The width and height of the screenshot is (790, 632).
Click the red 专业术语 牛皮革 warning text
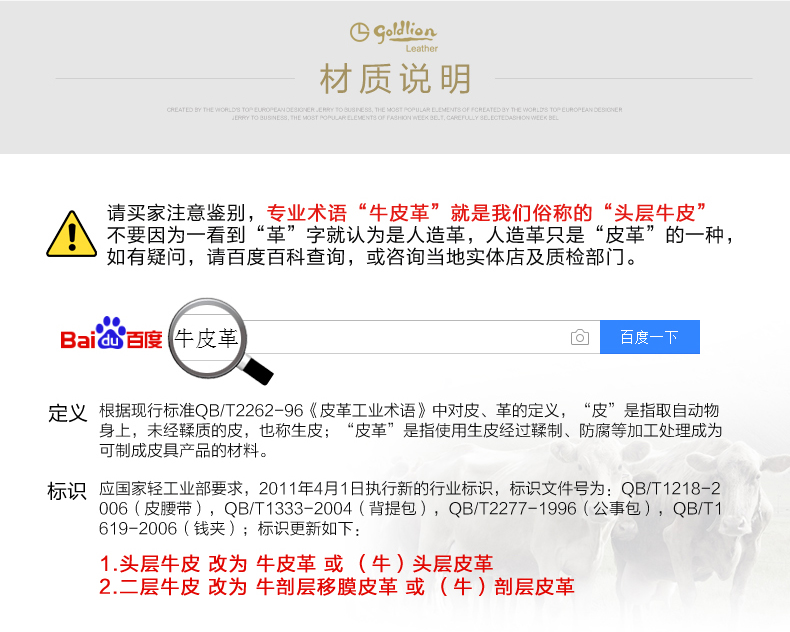click(486, 213)
